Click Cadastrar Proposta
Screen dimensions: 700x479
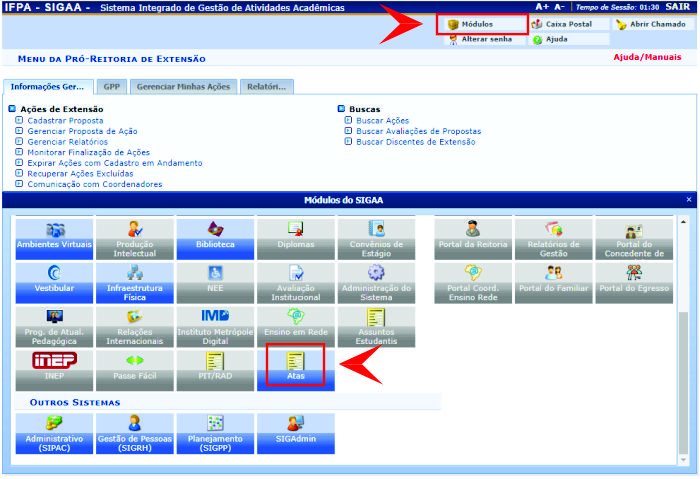[65, 121]
